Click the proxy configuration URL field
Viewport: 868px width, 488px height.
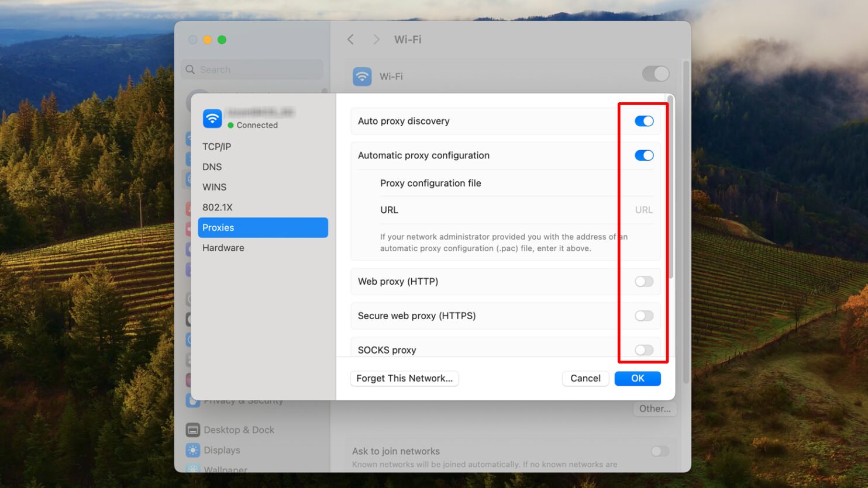(x=585, y=210)
